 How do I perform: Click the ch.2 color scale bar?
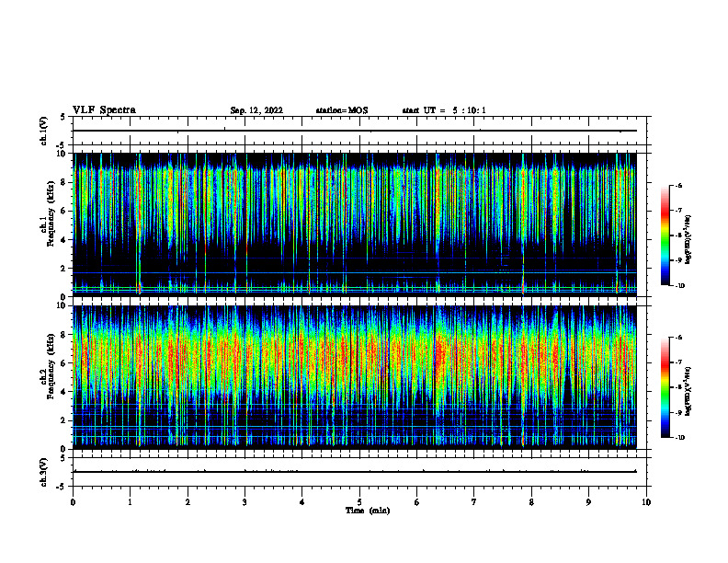click(665, 387)
